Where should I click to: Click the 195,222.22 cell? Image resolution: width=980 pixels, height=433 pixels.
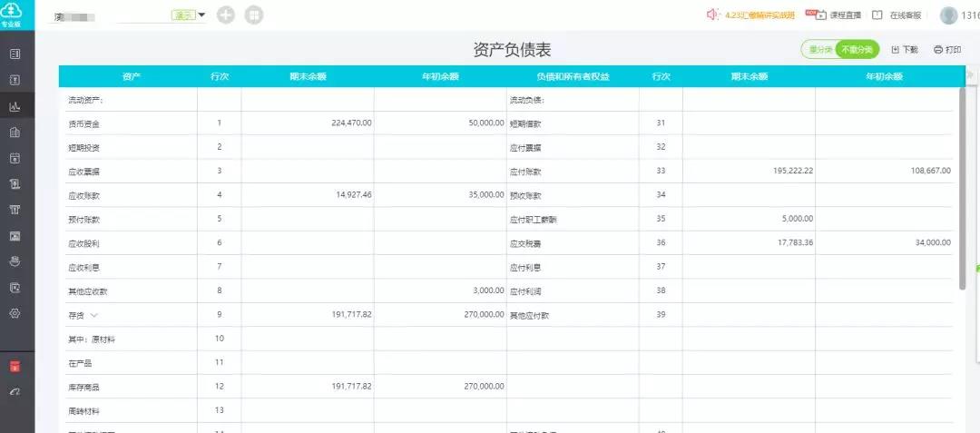(x=792, y=171)
